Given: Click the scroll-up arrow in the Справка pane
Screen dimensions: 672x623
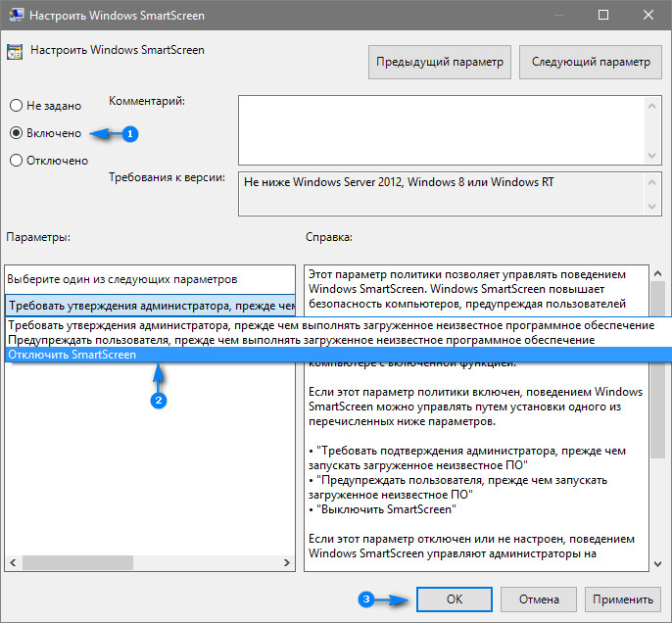Looking at the screenshot, I should (657, 274).
